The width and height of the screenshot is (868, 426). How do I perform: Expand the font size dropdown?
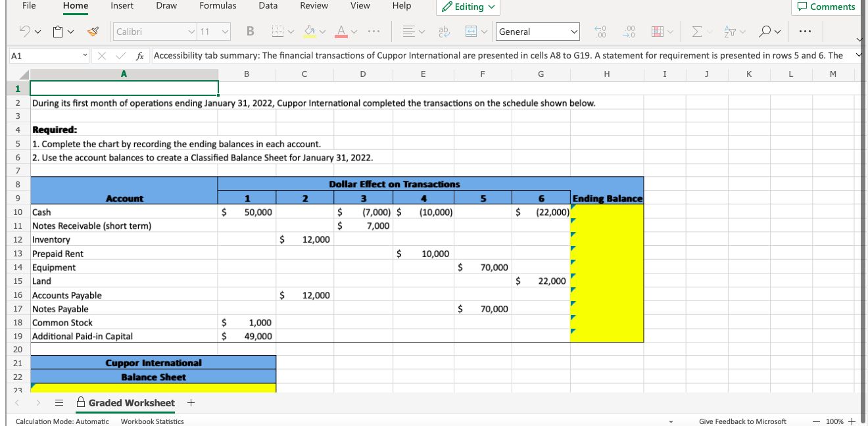click(x=226, y=32)
